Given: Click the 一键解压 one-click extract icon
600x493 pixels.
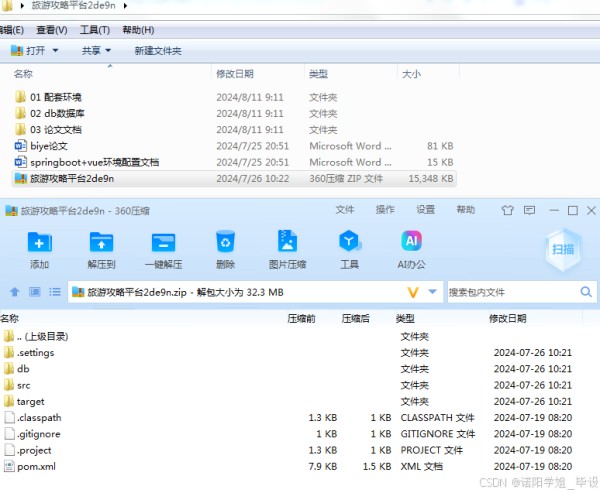Looking at the screenshot, I should pyautogui.click(x=163, y=242).
